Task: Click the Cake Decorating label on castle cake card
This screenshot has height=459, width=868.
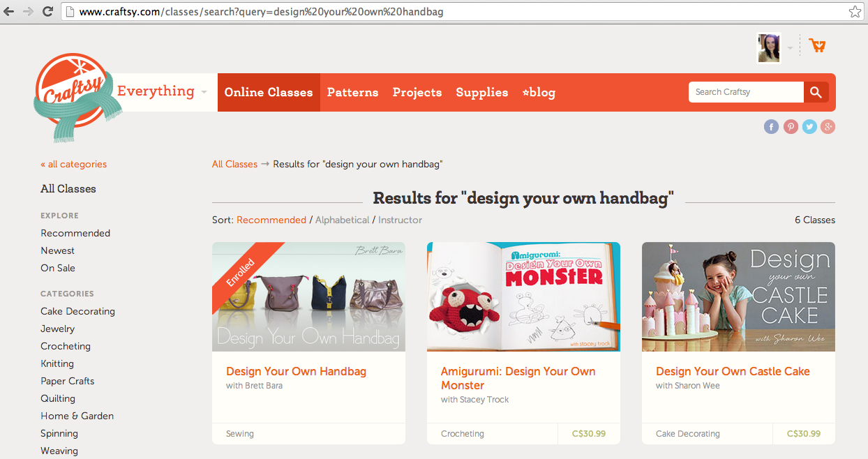Action: 687,434
